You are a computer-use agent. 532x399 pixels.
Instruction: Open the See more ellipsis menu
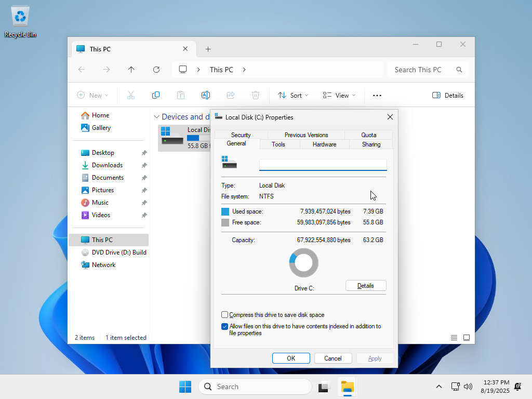pyautogui.click(x=377, y=95)
